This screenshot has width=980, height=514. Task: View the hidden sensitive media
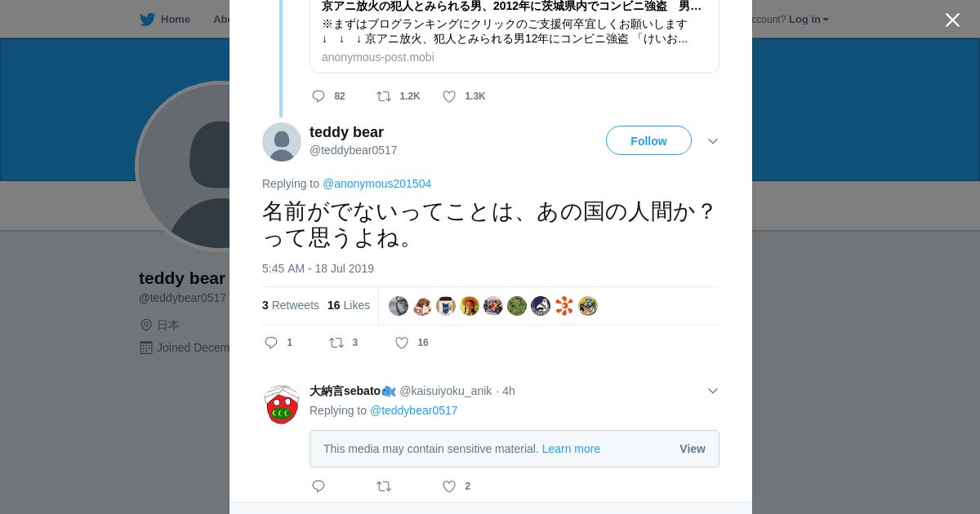pos(692,449)
